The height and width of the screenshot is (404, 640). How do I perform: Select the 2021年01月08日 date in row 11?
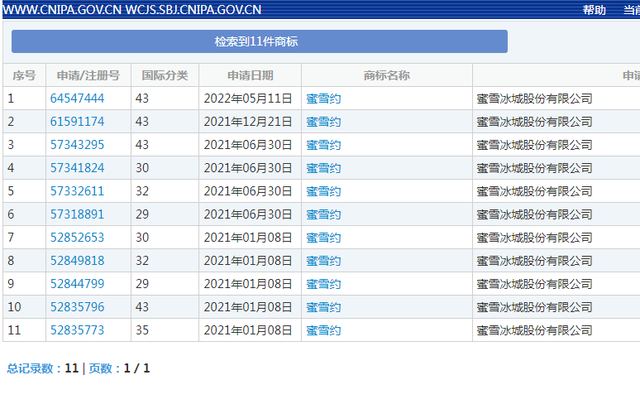[x=248, y=330]
